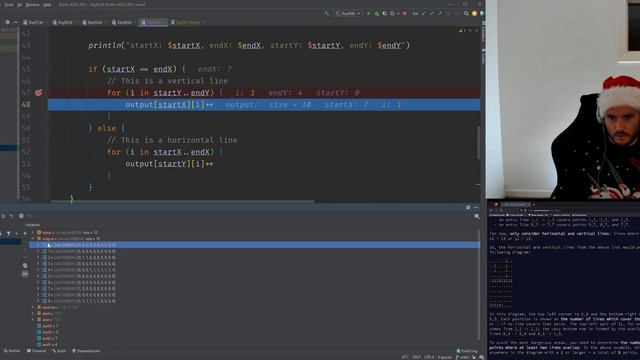This screenshot has height=360, width=640.
Task: Click the println code on line 43
Action: (x=249, y=45)
